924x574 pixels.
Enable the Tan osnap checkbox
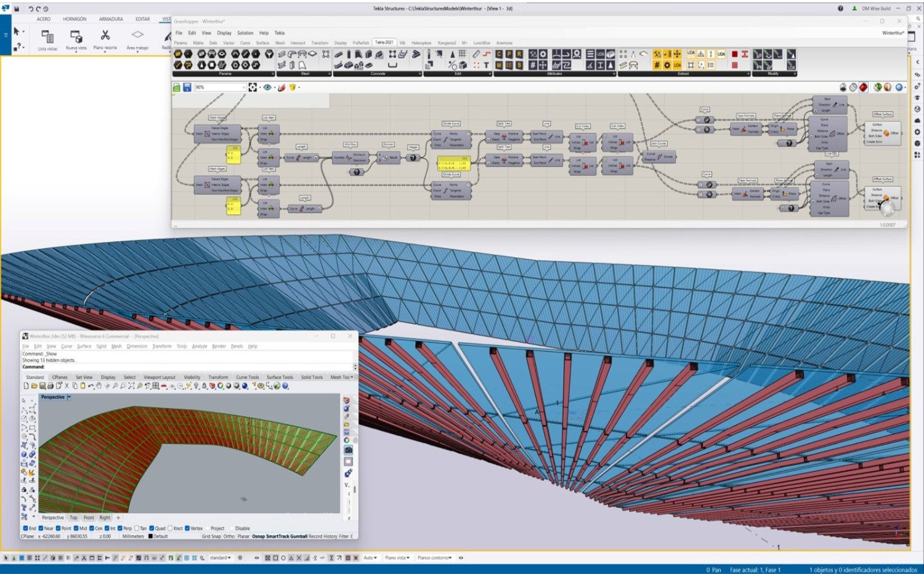pos(137,528)
